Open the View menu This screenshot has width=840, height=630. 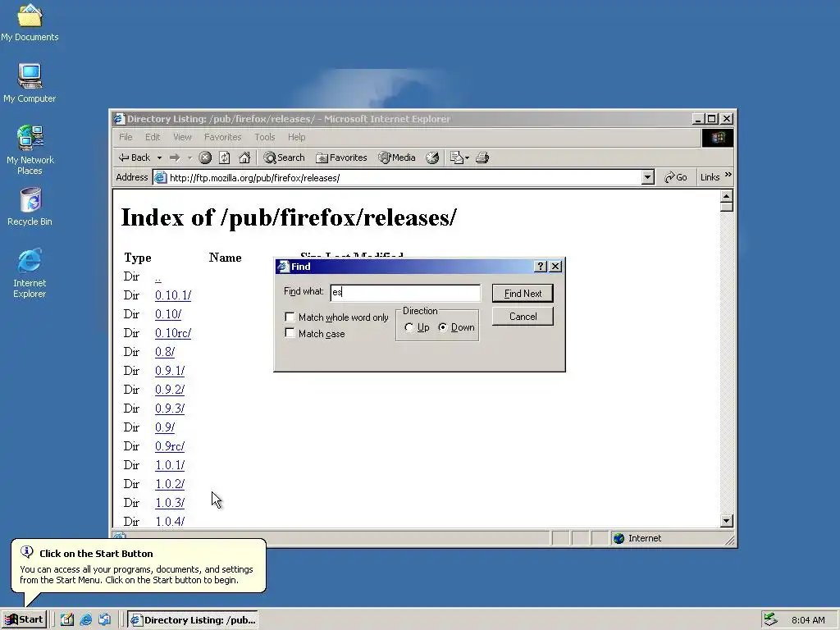(x=182, y=137)
